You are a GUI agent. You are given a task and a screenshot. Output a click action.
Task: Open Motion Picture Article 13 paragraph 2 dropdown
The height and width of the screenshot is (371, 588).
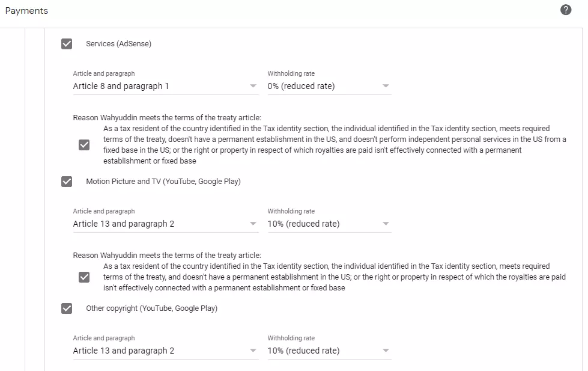pyautogui.click(x=166, y=224)
